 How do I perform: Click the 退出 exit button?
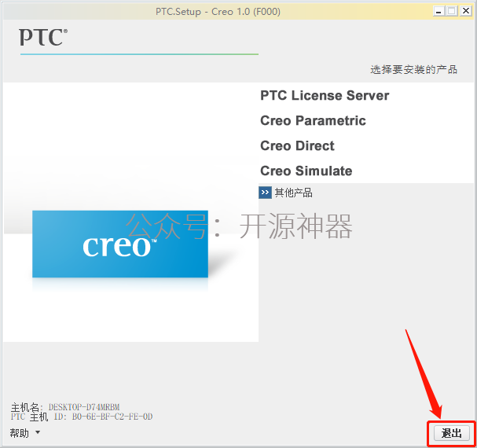(x=451, y=433)
